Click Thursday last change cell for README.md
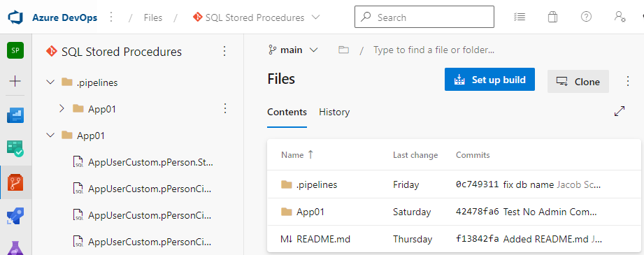This screenshot has width=644, height=255. click(x=413, y=239)
